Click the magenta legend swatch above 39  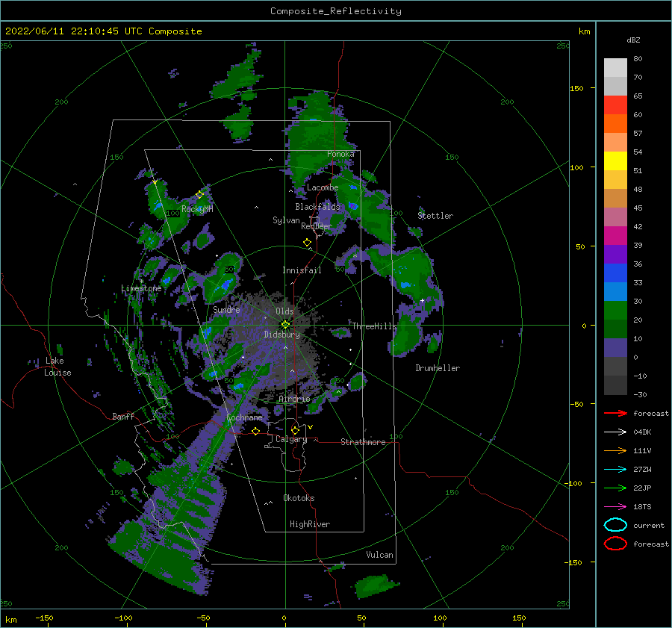coord(615,235)
